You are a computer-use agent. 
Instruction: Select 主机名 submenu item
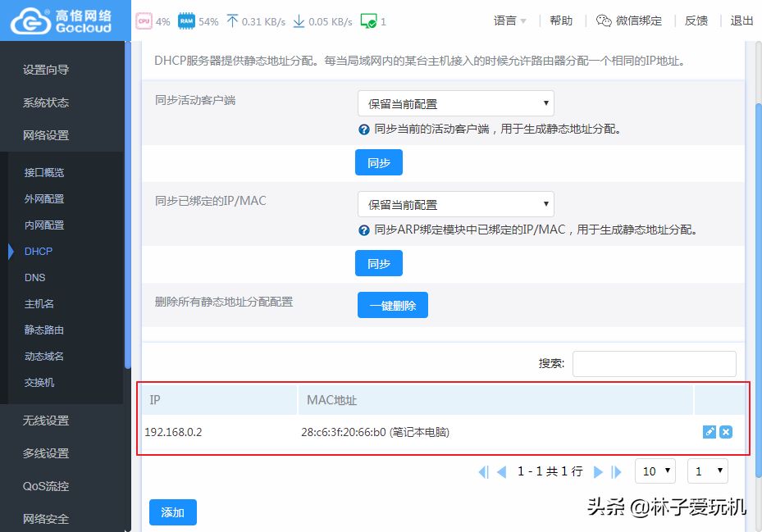pos(39,303)
